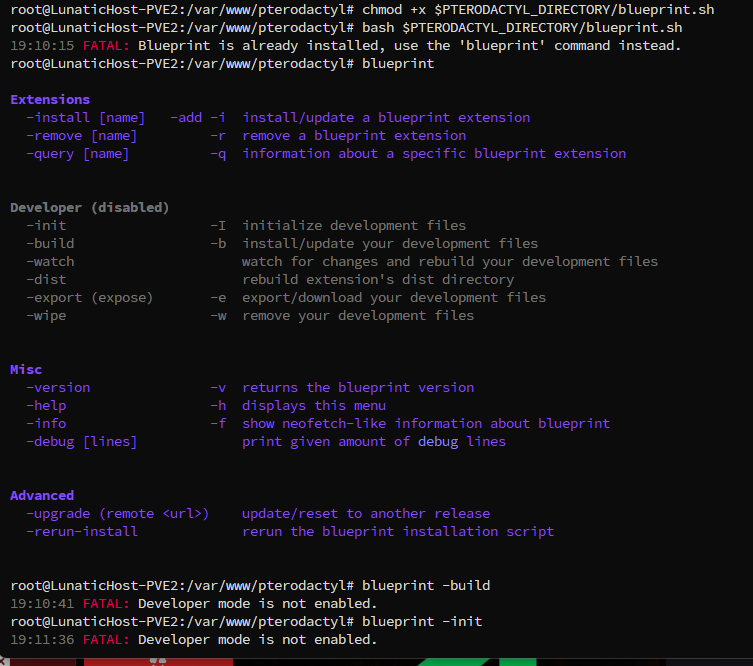Click the '-b' short flag

(x=218, y=244)
